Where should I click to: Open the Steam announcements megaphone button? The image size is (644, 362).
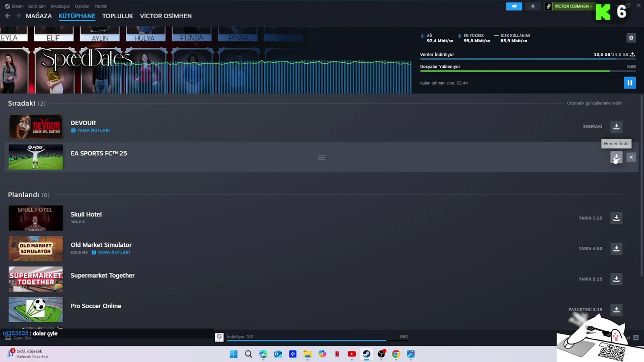pos(514,7)
